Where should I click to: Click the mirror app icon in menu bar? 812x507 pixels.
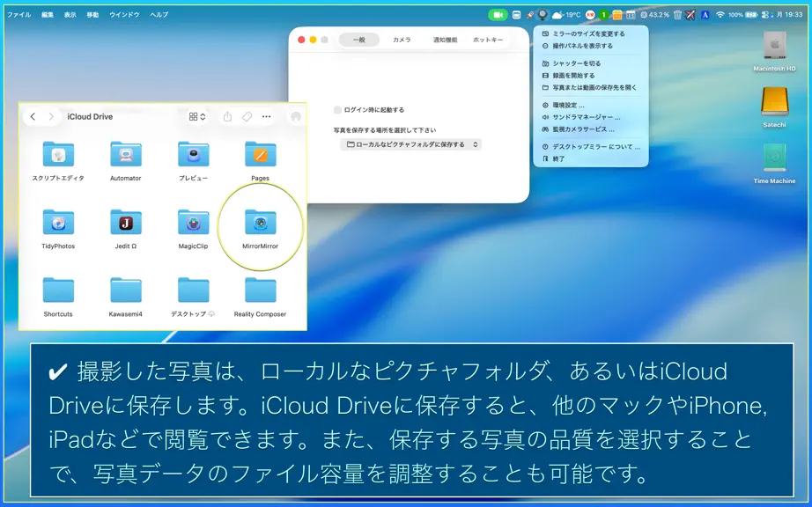tap(543, 14)
